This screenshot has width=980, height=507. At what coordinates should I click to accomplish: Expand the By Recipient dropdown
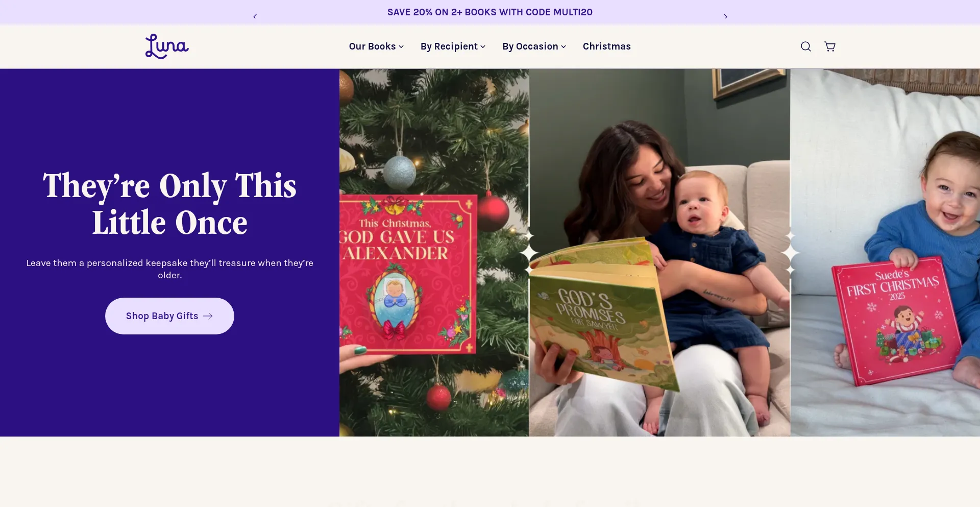pos(453,46)
